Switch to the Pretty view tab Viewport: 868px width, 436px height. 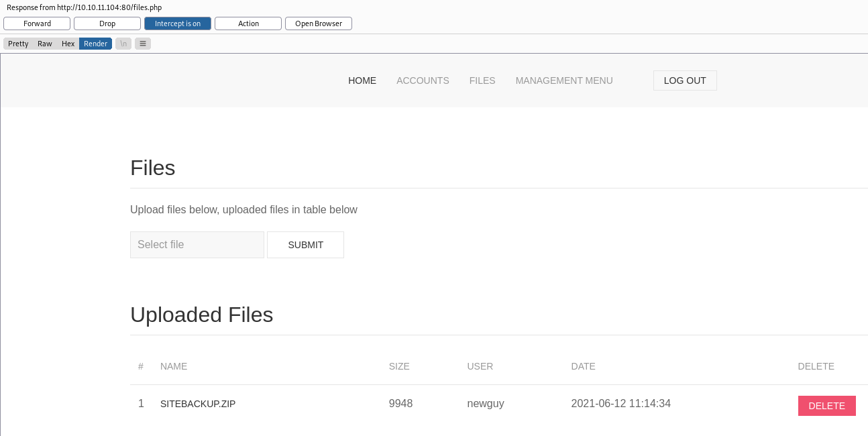point(18,44)
